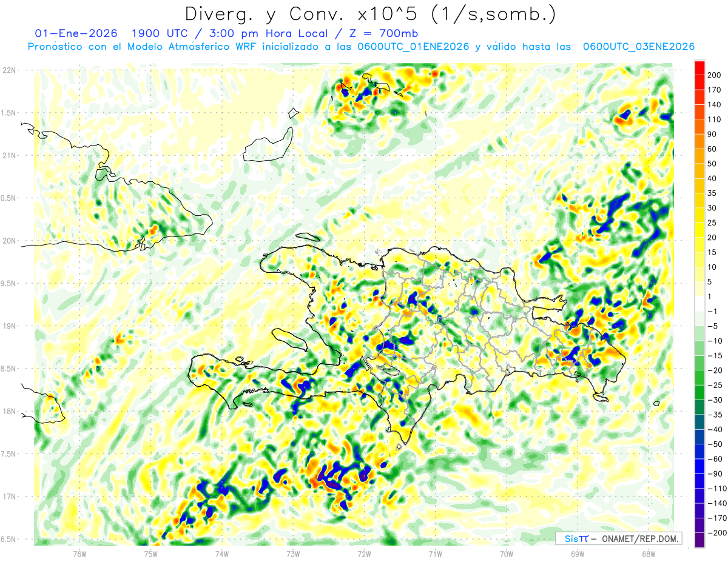Click the '71W' longitude label
The width and height of the screenshot is (728, 562).
(435, 554)
